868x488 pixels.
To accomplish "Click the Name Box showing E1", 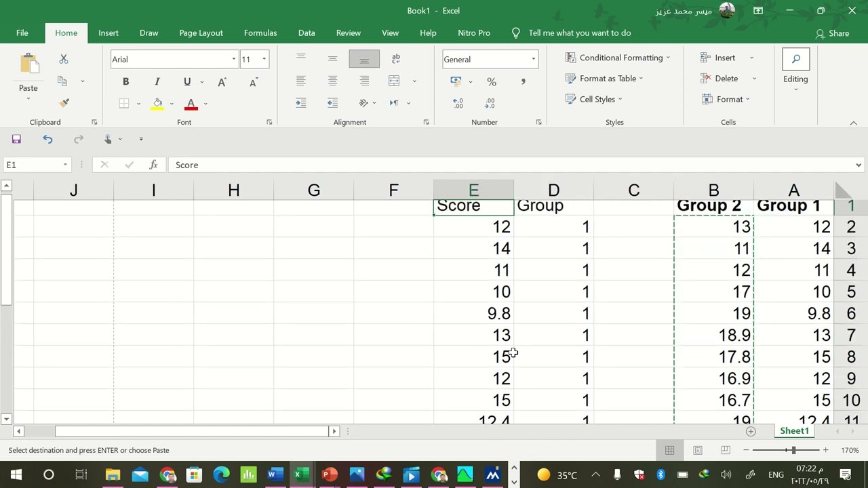I will (32, 165).
